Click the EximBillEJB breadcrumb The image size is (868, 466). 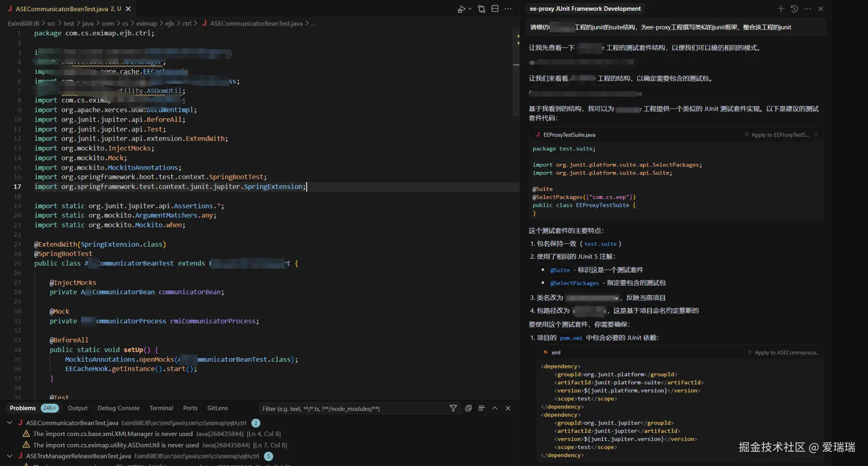point(24,23)
